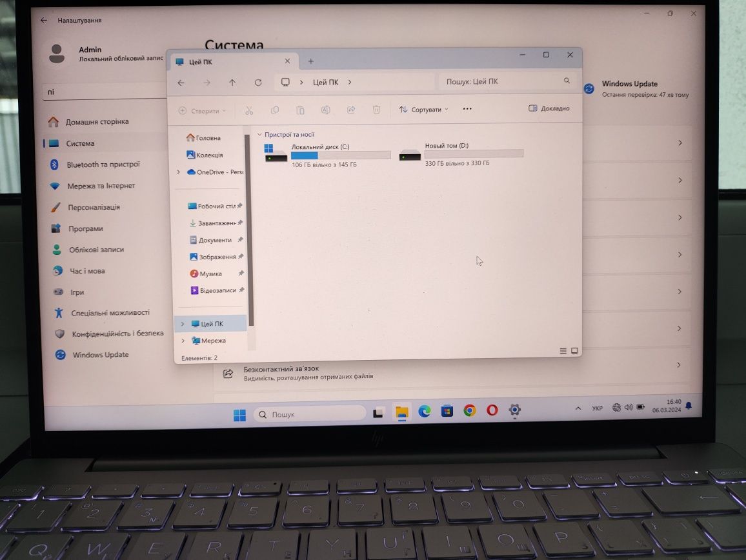Click the Copy icon in Explorer toolbar
This screenshot has height=560, width=746.
pos(275,110)
